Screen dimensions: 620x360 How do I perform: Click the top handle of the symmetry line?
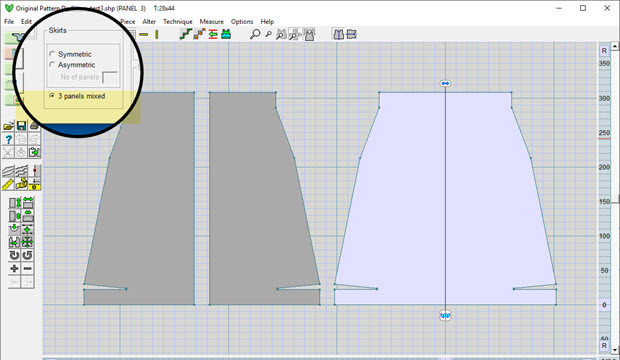pyautogui.click(x=445, y=83)
